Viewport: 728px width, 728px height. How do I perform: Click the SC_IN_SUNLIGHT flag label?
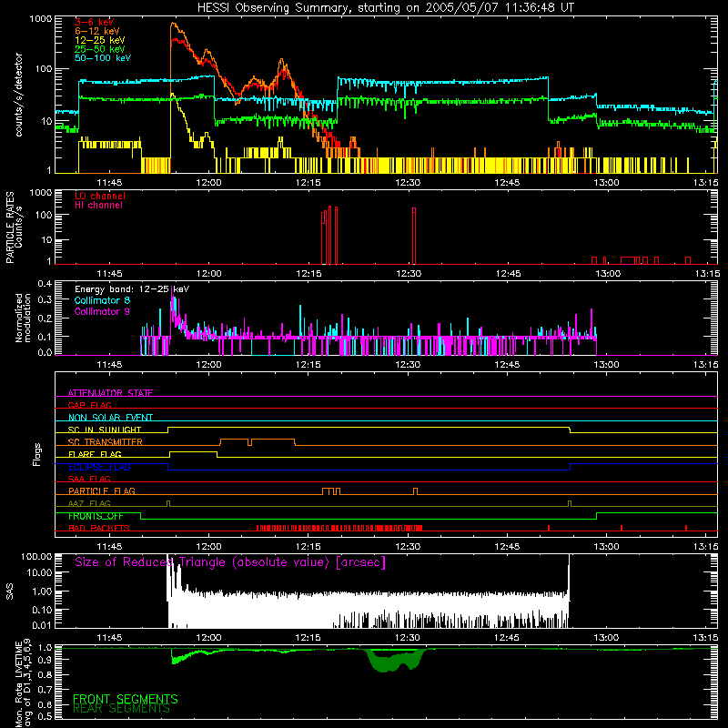pos(105,430)
